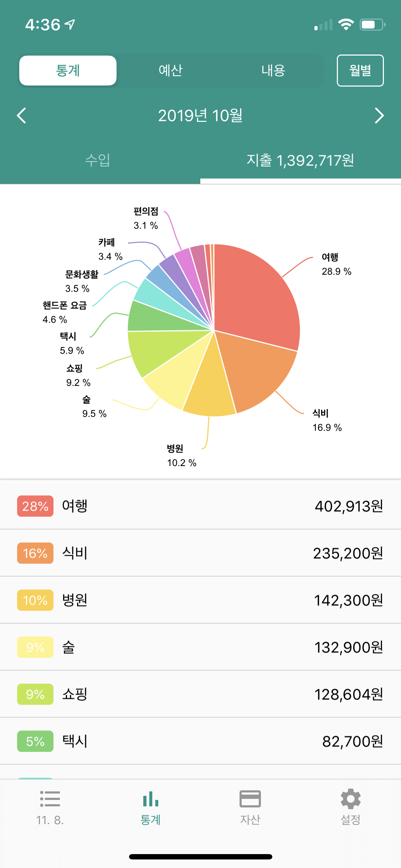This screenshot has height=868, width=401.
Task: Tap the cellular signal bars icon
Action: 323,25
